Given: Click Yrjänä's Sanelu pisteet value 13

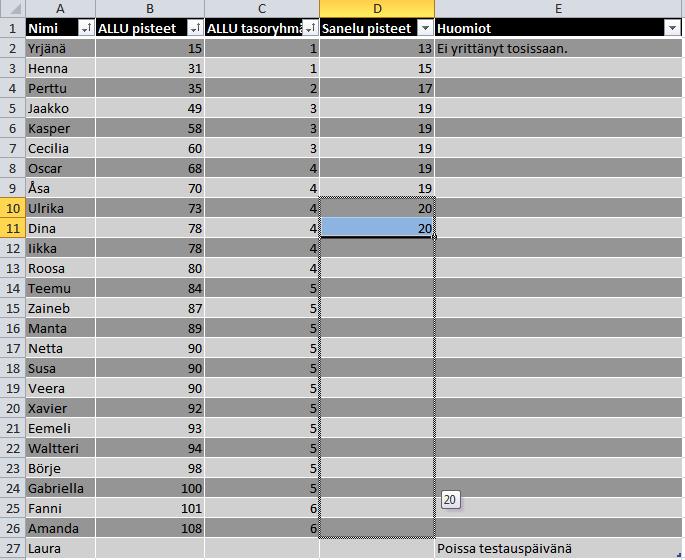Looking at the screenshot, I should click(x=377, y=48).
